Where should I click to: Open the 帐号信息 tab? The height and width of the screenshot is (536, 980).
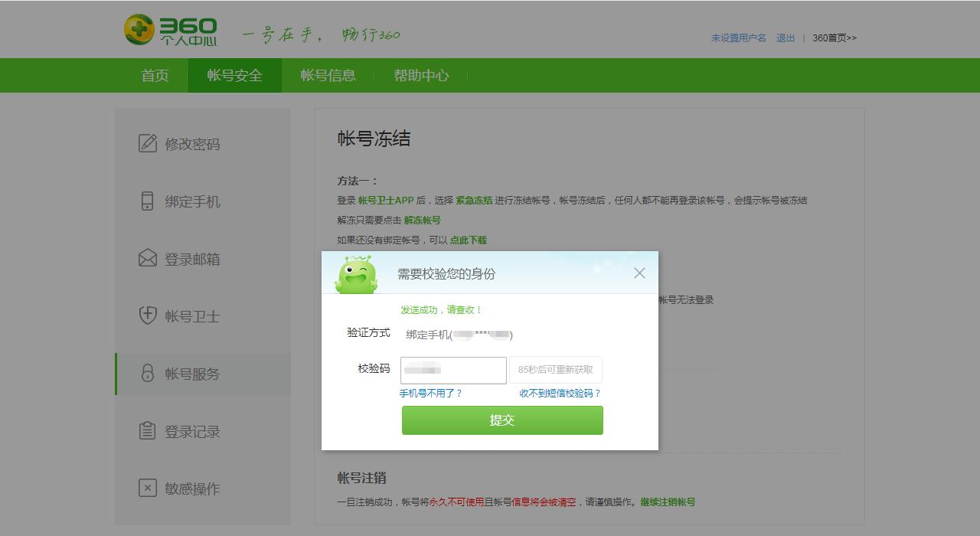[329, 75]
